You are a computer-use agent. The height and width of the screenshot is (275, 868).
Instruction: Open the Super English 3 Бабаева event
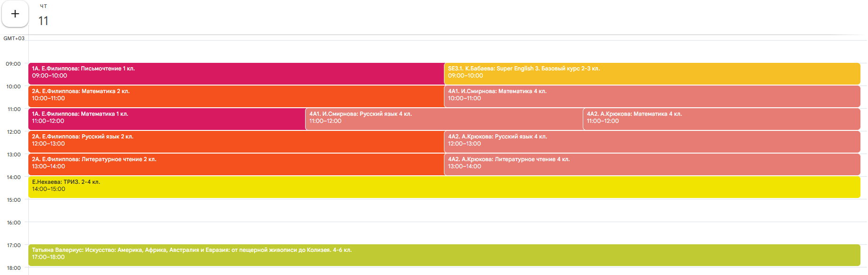tap(652, 74)
